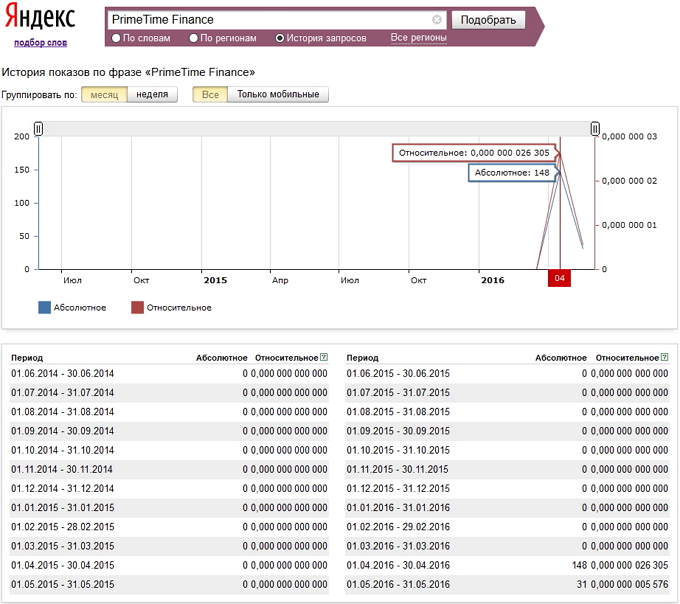This screenshot has height=604, width=680.
Task: Click relative value '0,000 000 005 576'
Action: [x=629, y=584]
